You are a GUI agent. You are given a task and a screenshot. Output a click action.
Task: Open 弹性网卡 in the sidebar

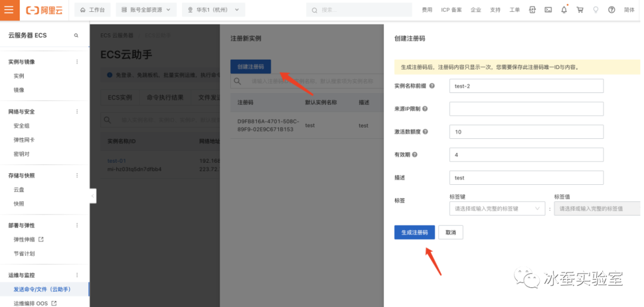24,140
